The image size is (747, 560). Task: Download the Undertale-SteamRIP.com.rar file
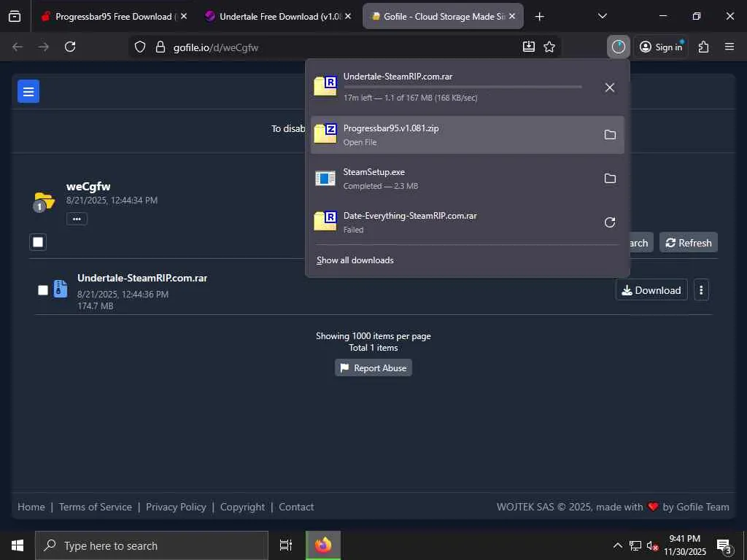click(x=651, y=290)
